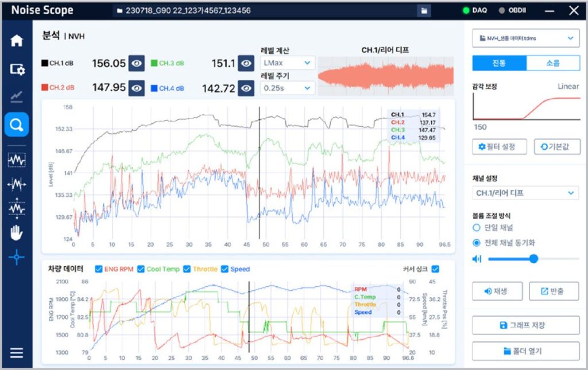Screen dimensions: 588x370
Task: Select the 진동 tab
Action: tap(499, 63)
